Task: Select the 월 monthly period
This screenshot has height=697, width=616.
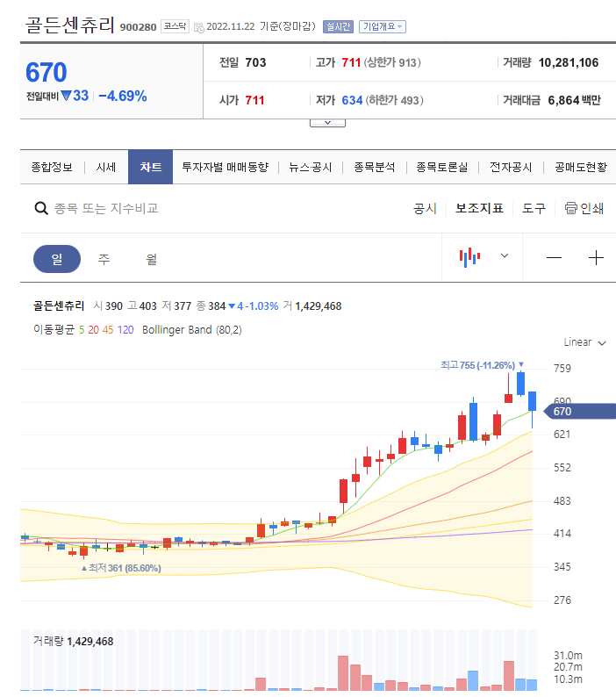Action: pos(152,259)
